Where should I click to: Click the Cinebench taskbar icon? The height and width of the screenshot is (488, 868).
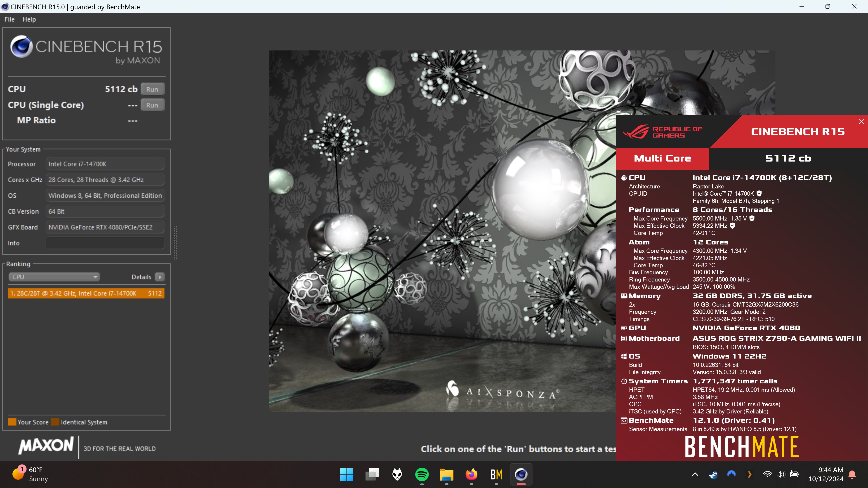tap(521, 475)
